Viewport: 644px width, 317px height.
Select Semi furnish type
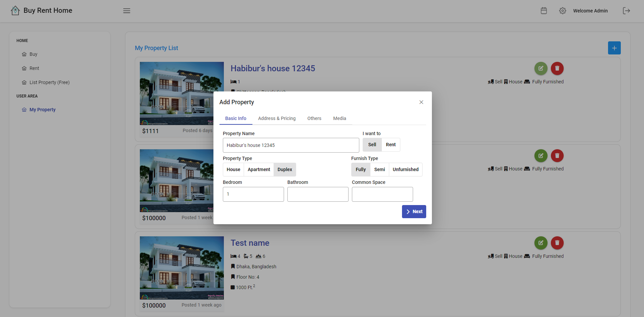pos(379,170)
